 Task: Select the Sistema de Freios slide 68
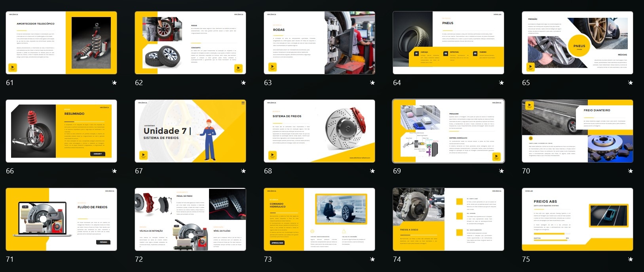[x=319, y=131]
